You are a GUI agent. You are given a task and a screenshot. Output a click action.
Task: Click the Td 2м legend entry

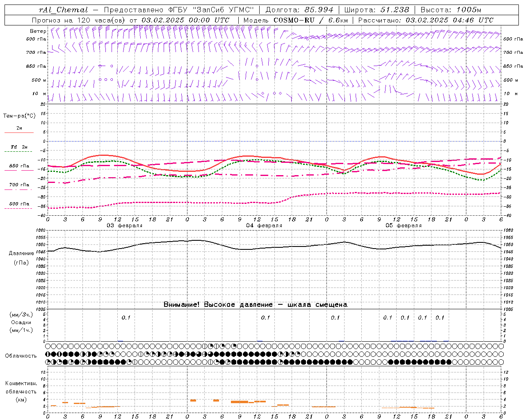click(x=19, y=147)
